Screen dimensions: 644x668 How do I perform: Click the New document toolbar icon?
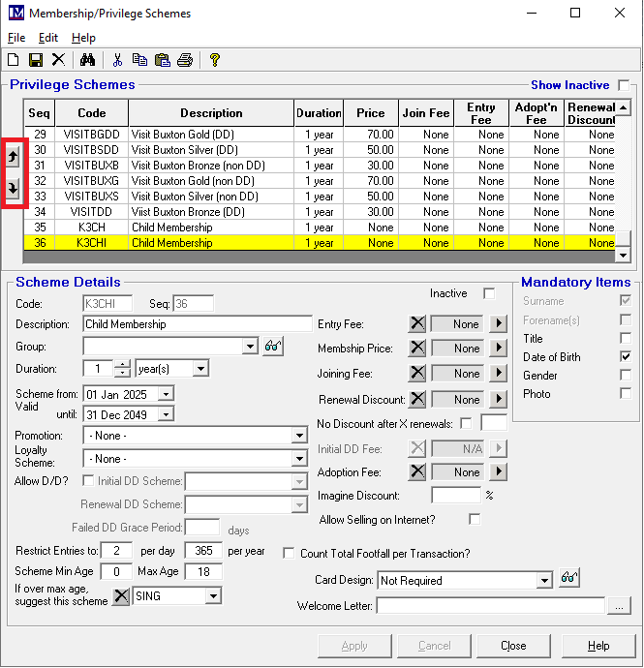(14, 60)
